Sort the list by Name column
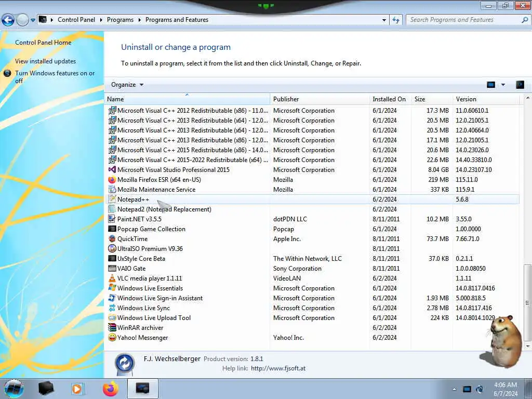Screen dimensions: 532x399 pyautogui.click(x=188, y=99)
